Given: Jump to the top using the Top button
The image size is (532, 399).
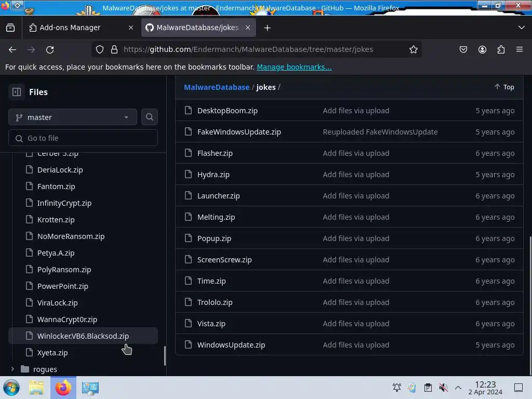Looking at the screenshot, I should (504, 87).
